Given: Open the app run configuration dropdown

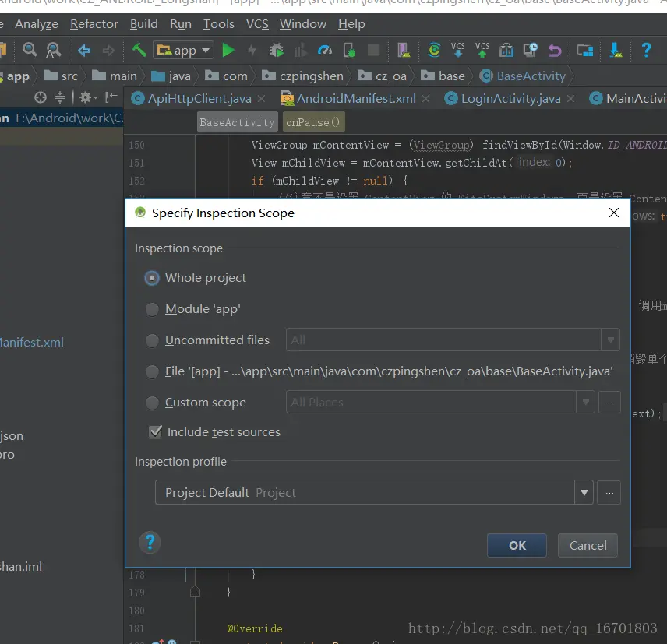Looking at the screenshot, I should coord(183,51).
